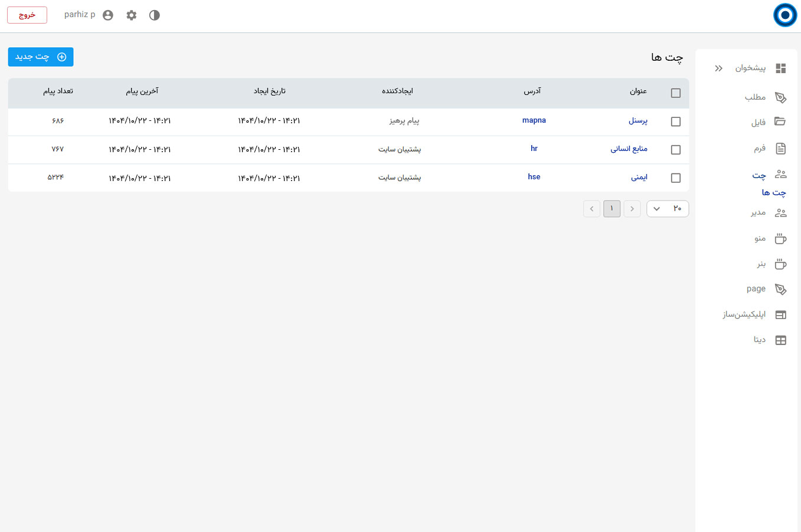Viewport: 801px width, 532px height.
Task: Expand the چت menu section in sidebar
Action: [x=766, y=175]
